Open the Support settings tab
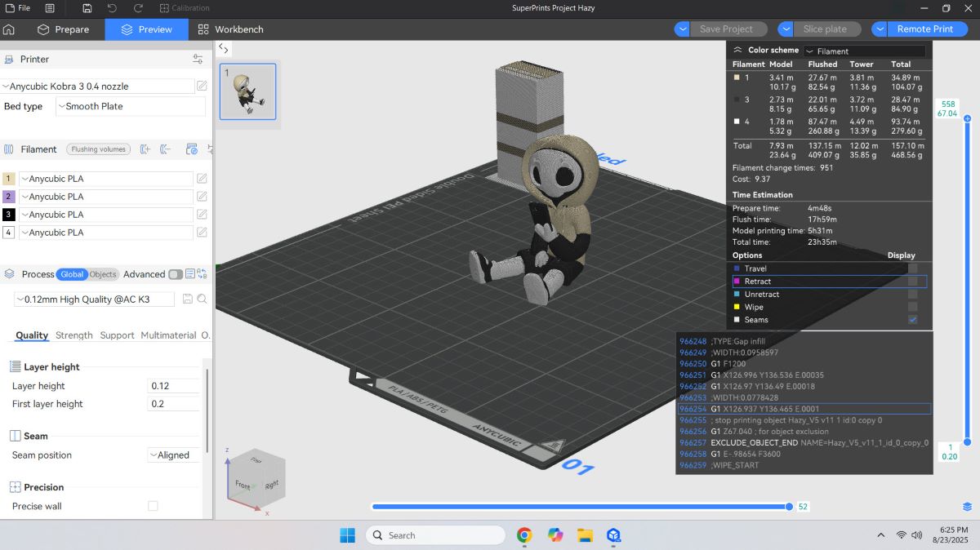 tap(117, 335)
